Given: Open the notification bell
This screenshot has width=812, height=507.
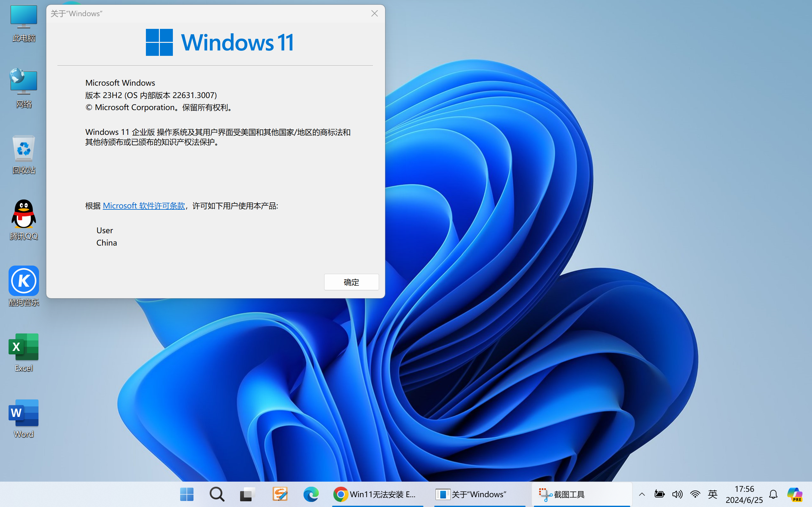Looking at the screenshot, I should point(773,494).
